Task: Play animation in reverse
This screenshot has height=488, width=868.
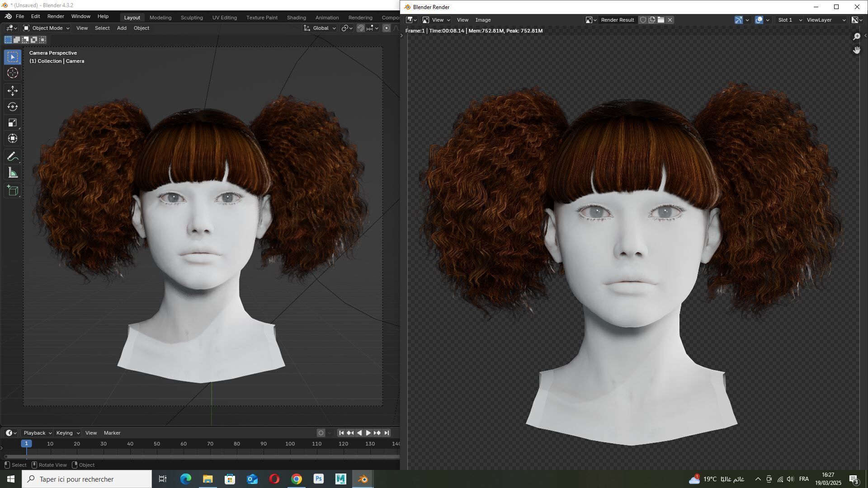Action: [x=359, y=433]
